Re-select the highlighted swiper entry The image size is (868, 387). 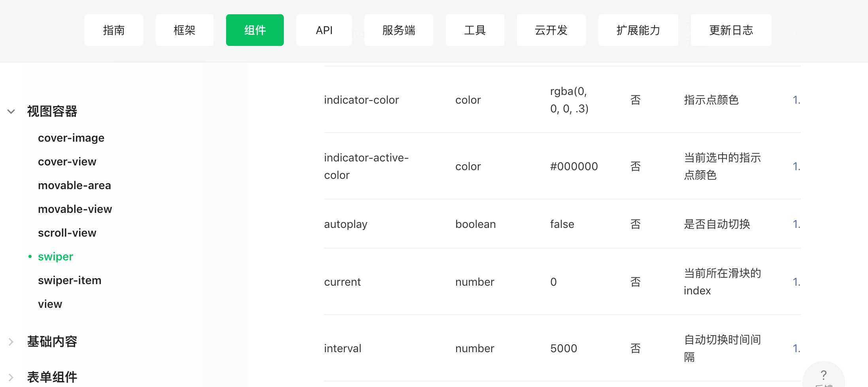pyautogui.click(x=55, y=256)
